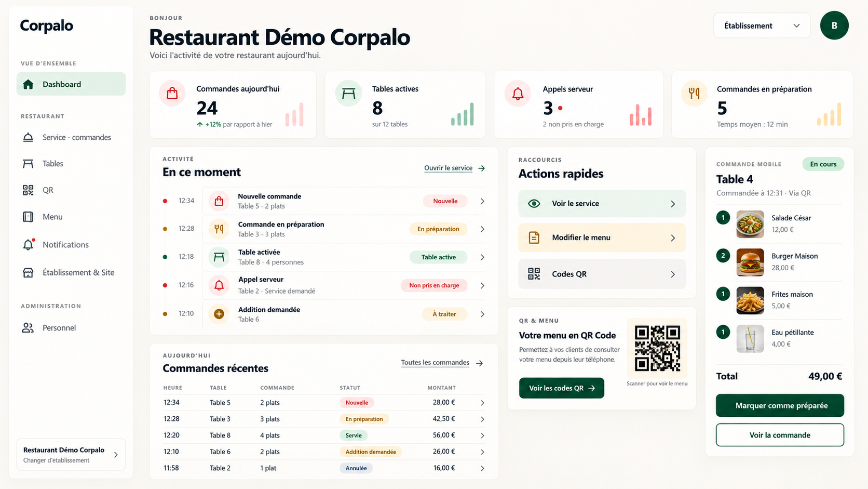Click Marquer comme préparée button
The height and width of the screenshot is (489, 868).
[780, 405]
